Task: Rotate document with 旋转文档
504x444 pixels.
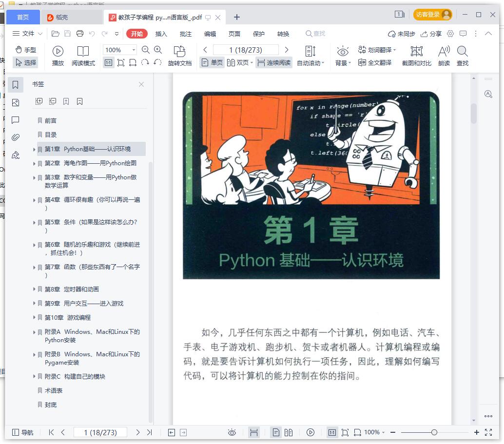Action: pos(180,56)
